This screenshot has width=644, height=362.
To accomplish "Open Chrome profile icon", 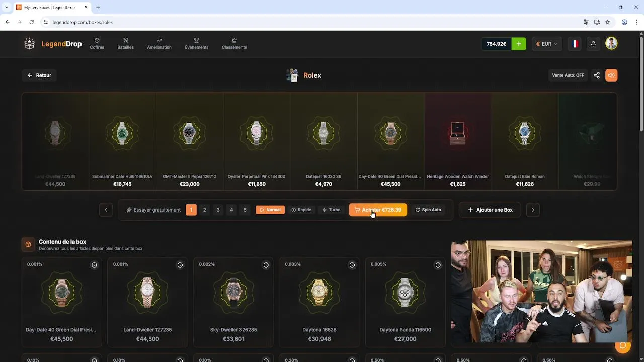I will coord(624,22).
